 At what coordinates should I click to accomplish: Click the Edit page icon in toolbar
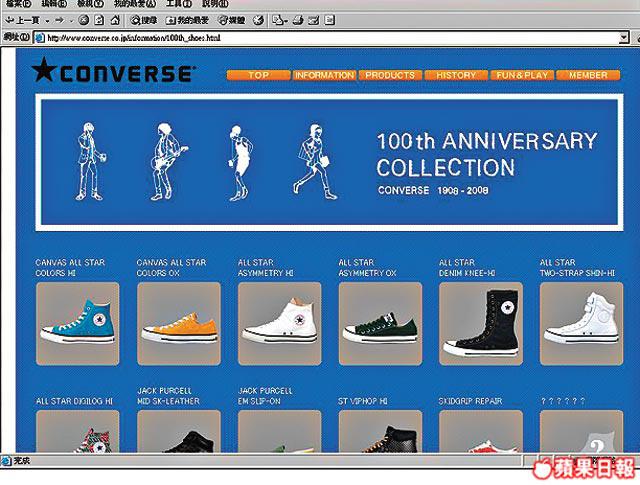pyautogui.click(x=313, y=20)
